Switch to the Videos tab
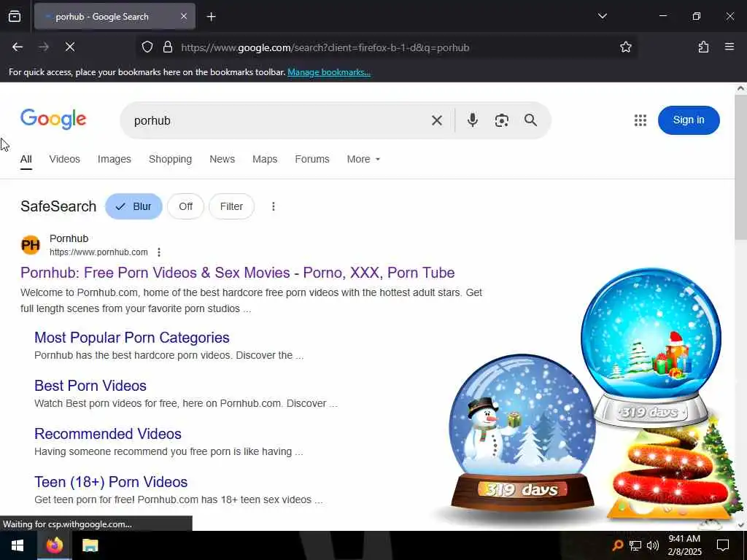Image resolution: width=747 pixels, height=560 pixels. click(x=64, y=159)
